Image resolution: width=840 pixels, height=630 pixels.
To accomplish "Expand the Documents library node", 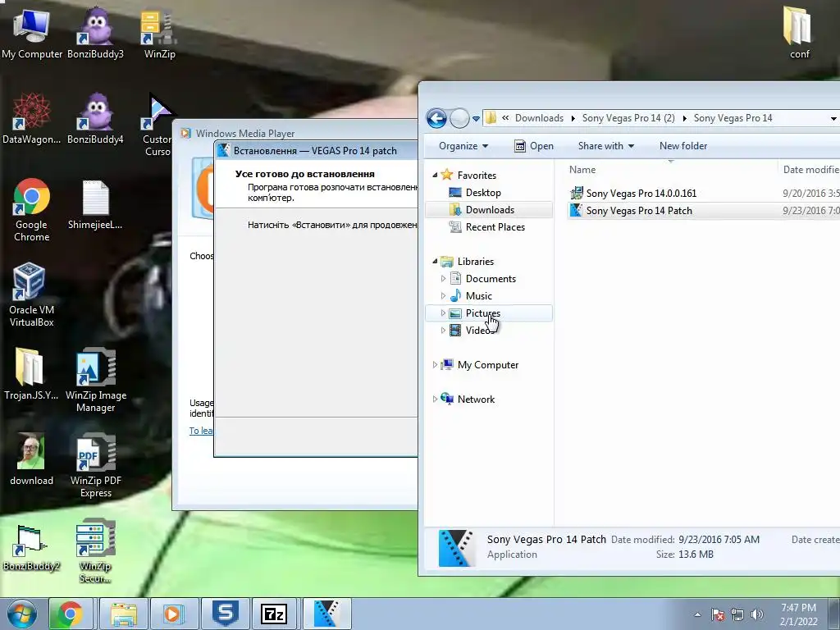I will (443, 279).
